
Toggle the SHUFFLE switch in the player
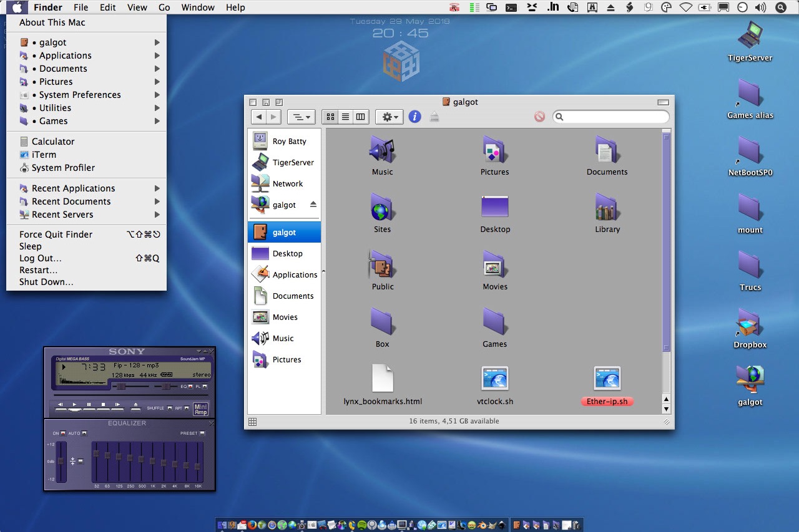coord(170,409)
